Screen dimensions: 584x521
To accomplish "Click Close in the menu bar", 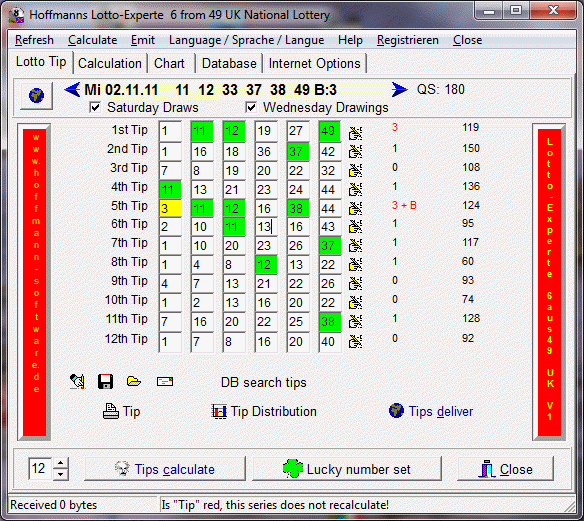I will (x=467, y=40).
